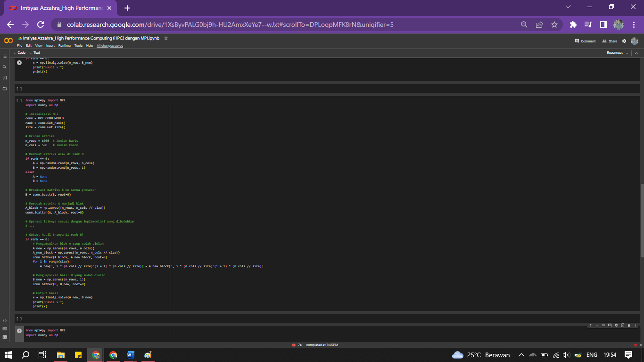
Task: Open find and replace in sidebar
Action: (5, 67)
